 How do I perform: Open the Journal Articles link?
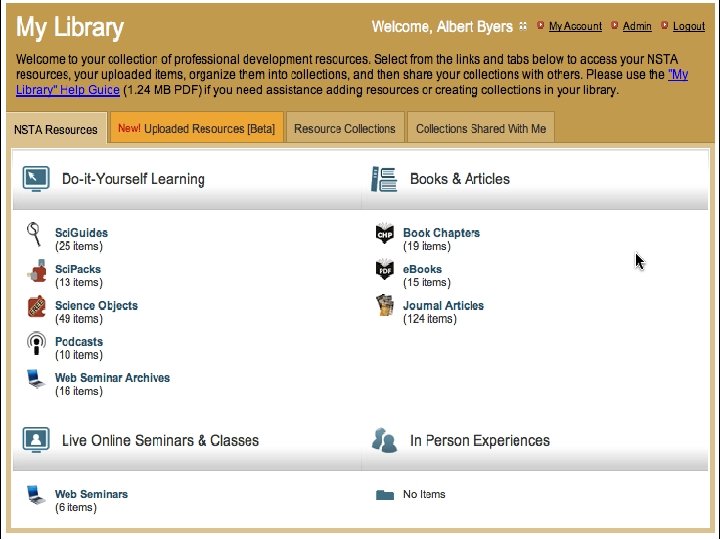(444, 305)
